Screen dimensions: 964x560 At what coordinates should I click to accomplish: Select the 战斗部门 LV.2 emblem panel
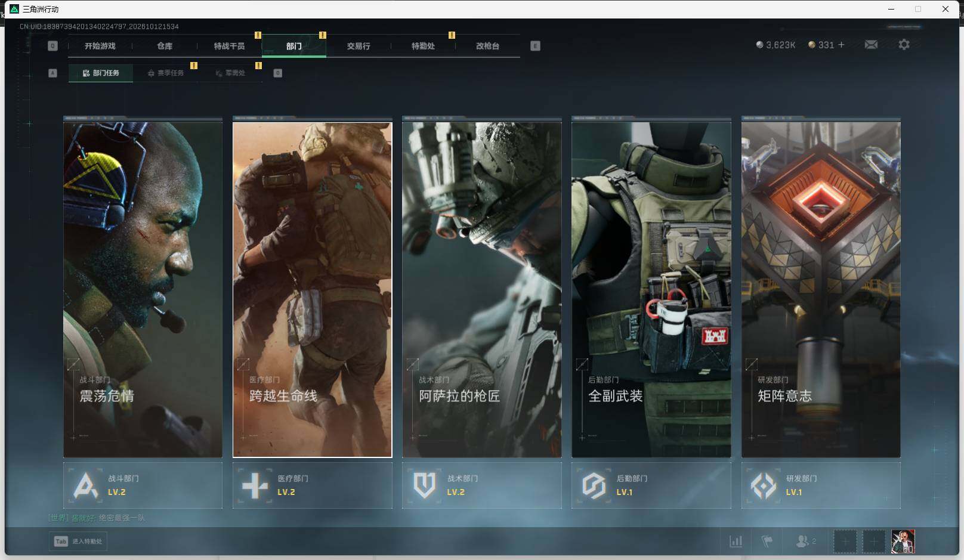click(143, 485)
